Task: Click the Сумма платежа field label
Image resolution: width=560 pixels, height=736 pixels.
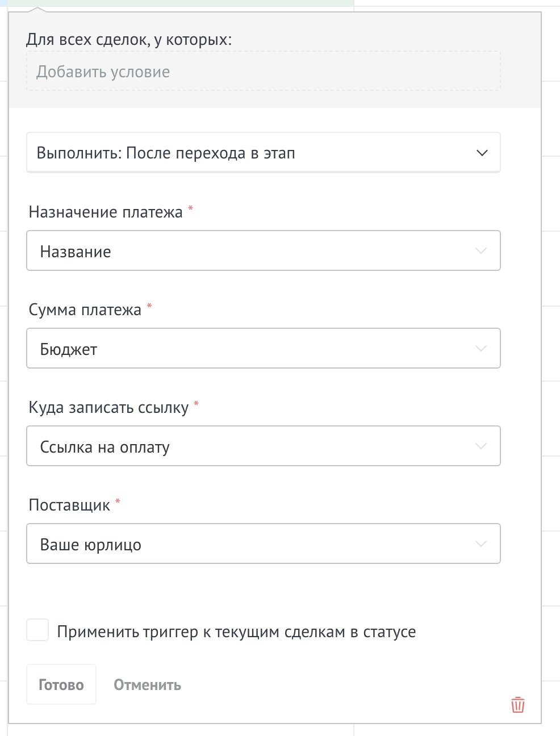Action: [x=85, y=310]
